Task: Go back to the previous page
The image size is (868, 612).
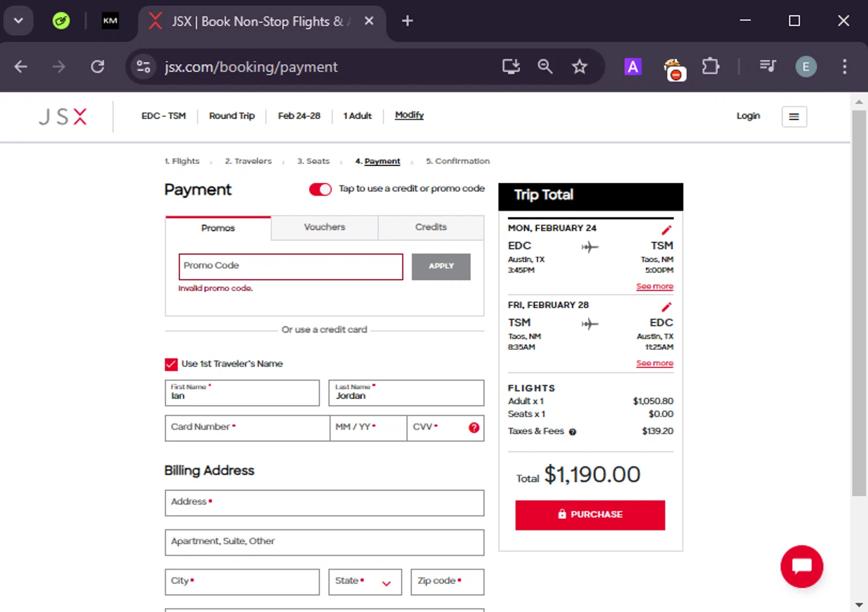Action: pos(21,67)
